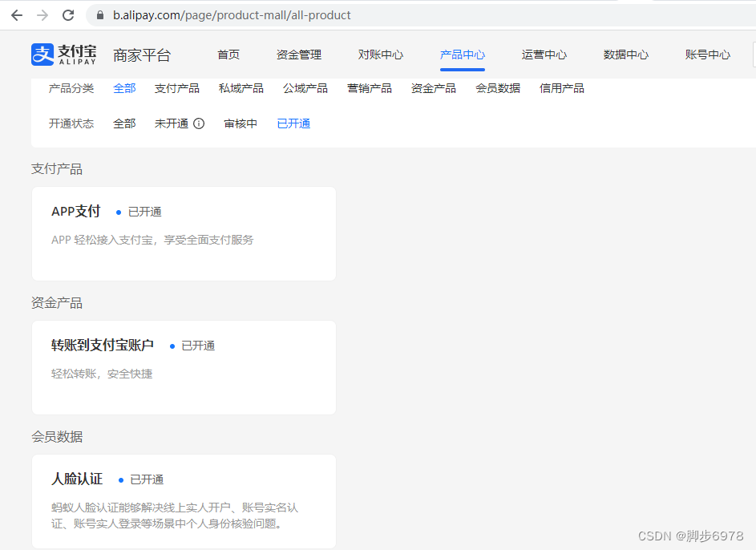This screenshot has height=550, width=756.
Task: Click description APP 轻松接入支付宝
Action: pos(152,240)
